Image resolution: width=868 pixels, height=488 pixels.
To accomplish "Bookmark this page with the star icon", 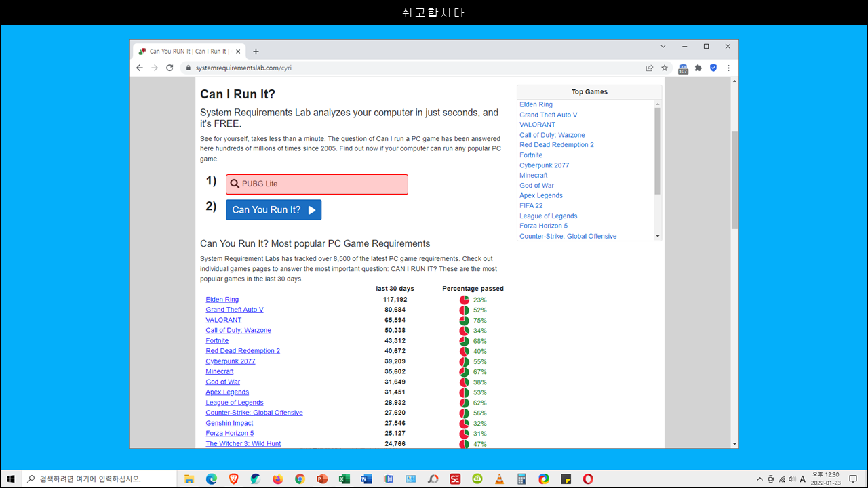I will [665, 68].
